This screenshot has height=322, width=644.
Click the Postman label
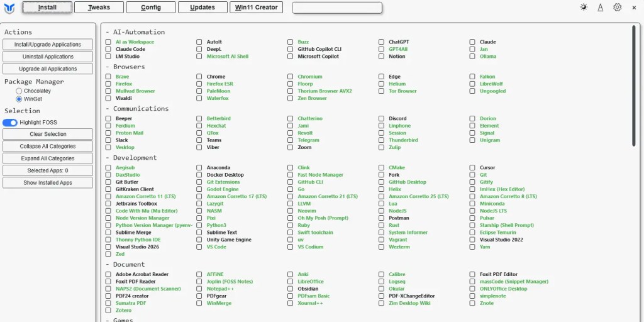pyautogui.click(x=399, y=218)
